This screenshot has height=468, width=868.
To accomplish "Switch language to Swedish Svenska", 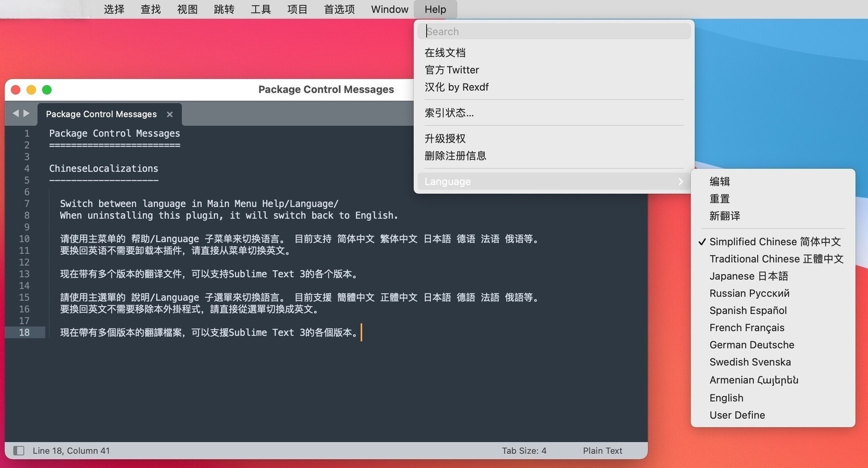I will click(773, 362).
